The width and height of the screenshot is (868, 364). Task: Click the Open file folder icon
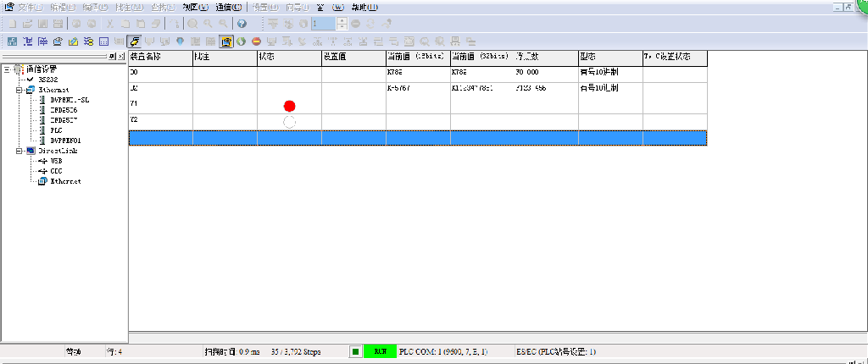tap(28, 24)
